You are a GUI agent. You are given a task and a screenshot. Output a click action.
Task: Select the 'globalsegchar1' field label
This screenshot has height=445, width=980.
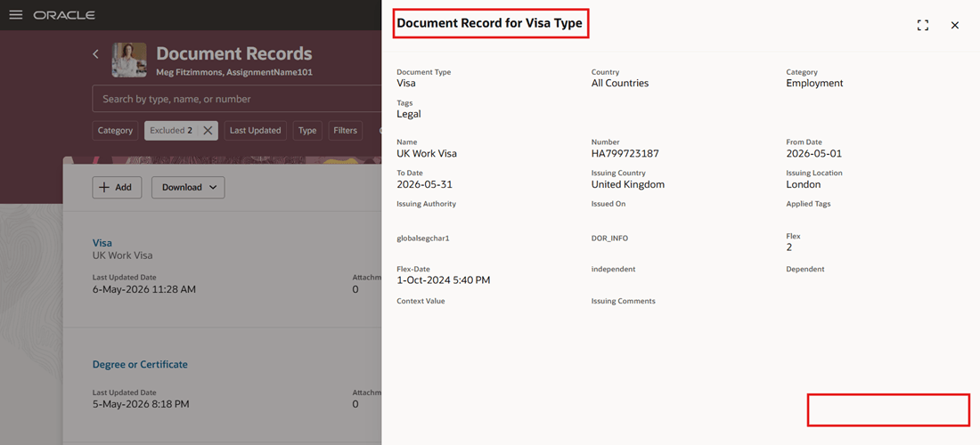coord(423,239)
